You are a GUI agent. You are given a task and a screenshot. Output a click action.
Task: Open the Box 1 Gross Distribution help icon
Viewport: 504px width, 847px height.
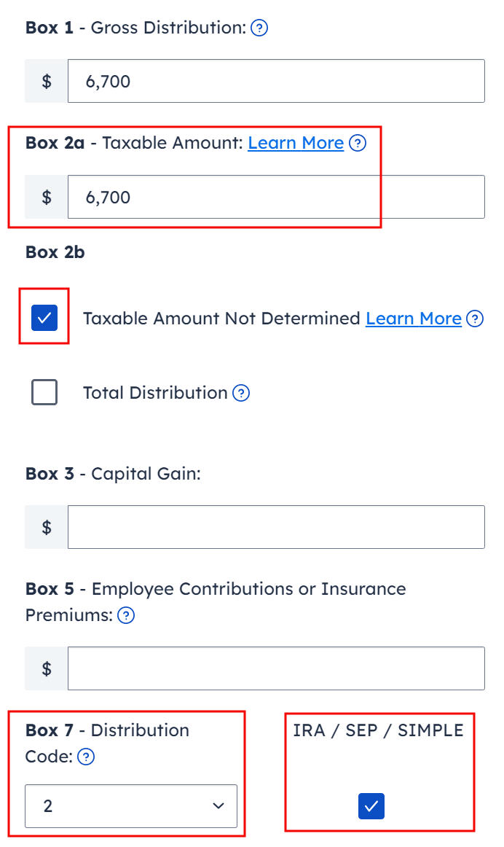pos(259,28)
